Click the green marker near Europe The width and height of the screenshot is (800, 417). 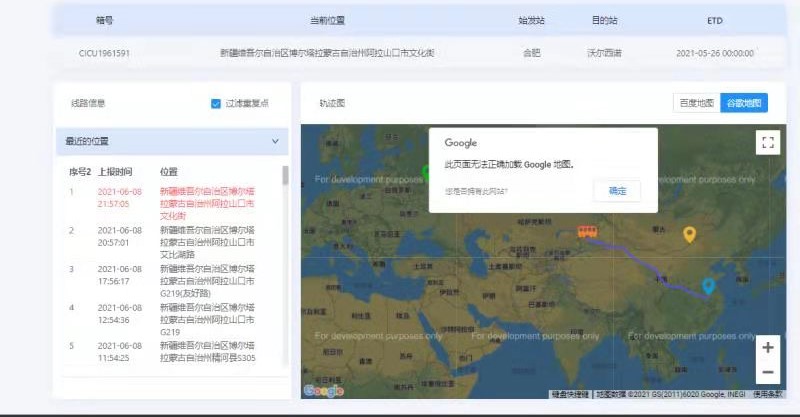coord(426,173)
